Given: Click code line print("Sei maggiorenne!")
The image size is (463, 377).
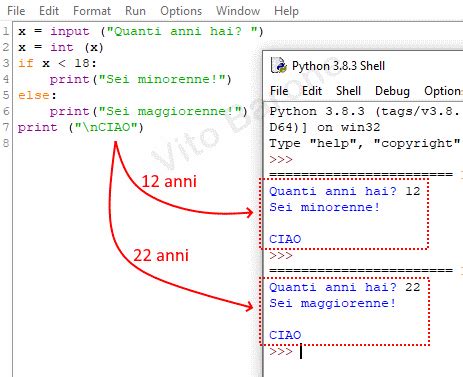Looking at the screenshot, I should (149, 111).
